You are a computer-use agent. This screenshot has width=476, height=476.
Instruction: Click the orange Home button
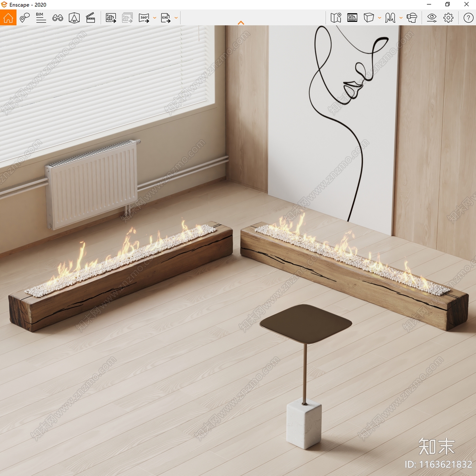click(8, 18)
